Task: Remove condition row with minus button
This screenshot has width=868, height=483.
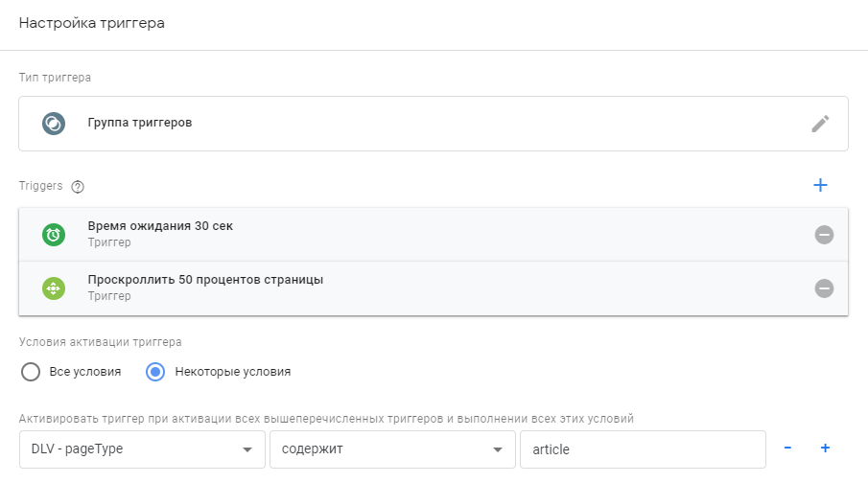Action: [x=787, y=448]
